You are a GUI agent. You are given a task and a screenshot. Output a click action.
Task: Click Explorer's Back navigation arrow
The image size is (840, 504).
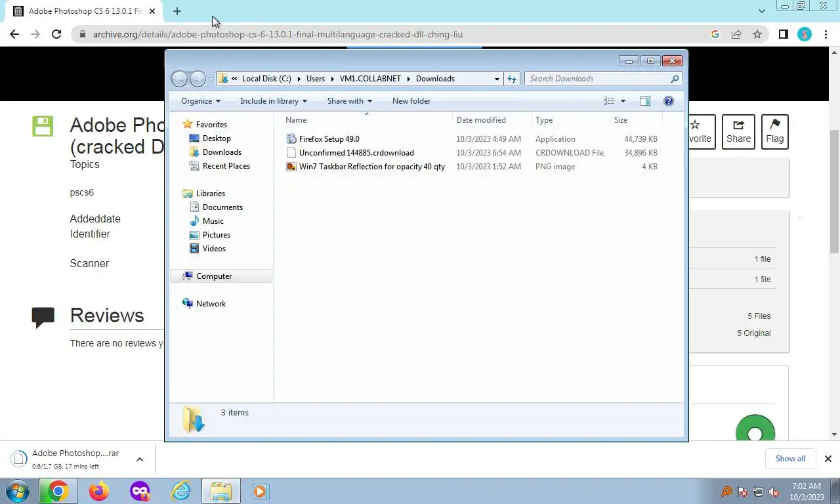click(179, 79)
